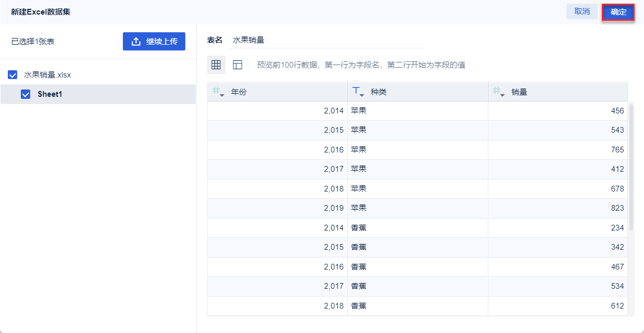Click the 年份 column header label
Screen dimensions: 644x333
coord(239,92)
